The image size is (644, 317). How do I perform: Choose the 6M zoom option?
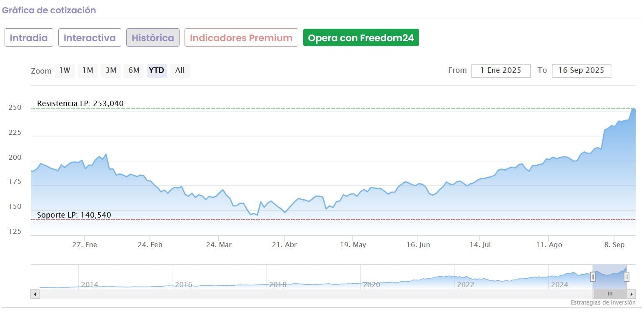(134, 70)
